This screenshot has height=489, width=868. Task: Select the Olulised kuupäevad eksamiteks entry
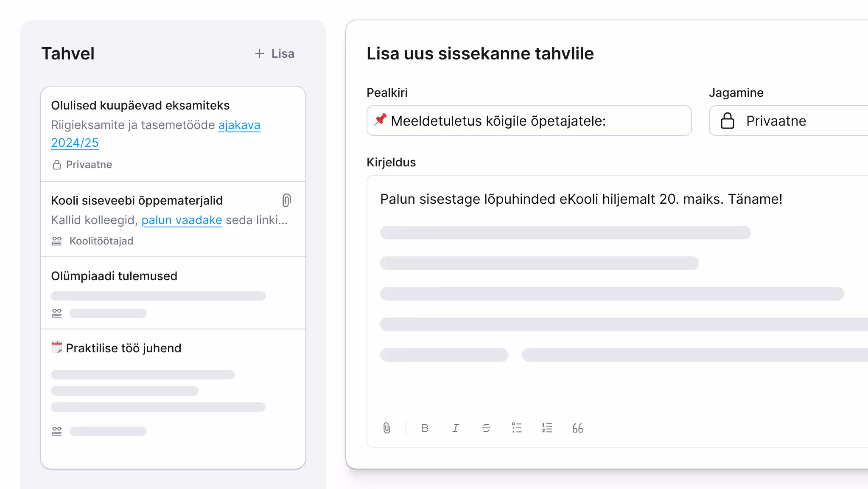[x=140, y=105]
